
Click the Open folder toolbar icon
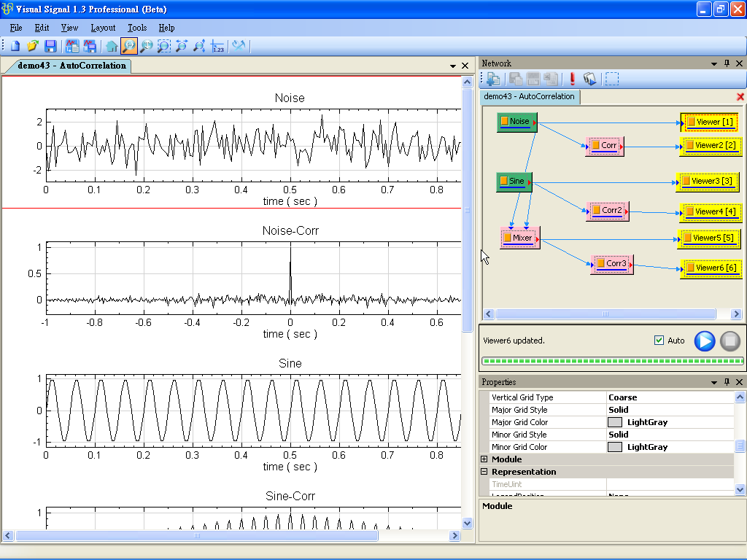[x=33, y=46]
